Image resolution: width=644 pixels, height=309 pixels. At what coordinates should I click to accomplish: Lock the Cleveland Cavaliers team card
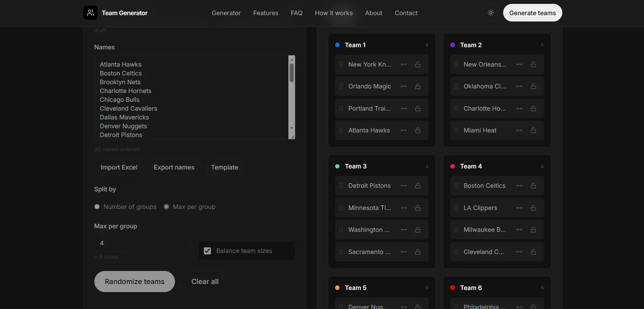pyautogui.click(x=533, y=252)
